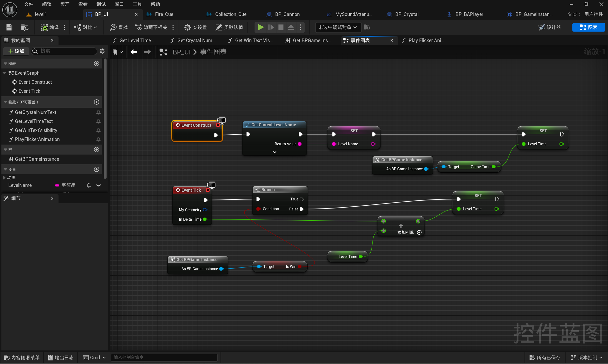Toggle hide unrelated (隐藏不相关) nodes

151,27
